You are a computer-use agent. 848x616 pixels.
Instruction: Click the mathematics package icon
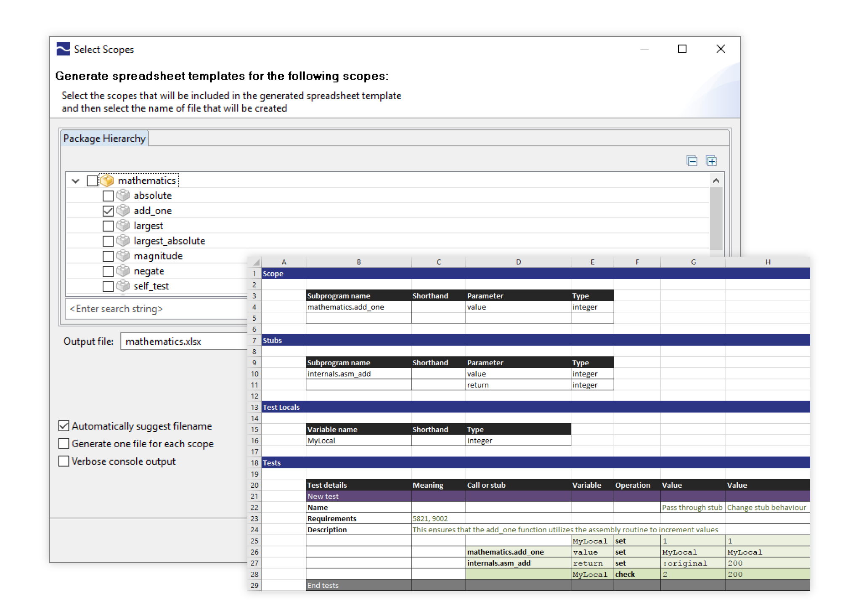pyautogui.click(x=107, y=181)
